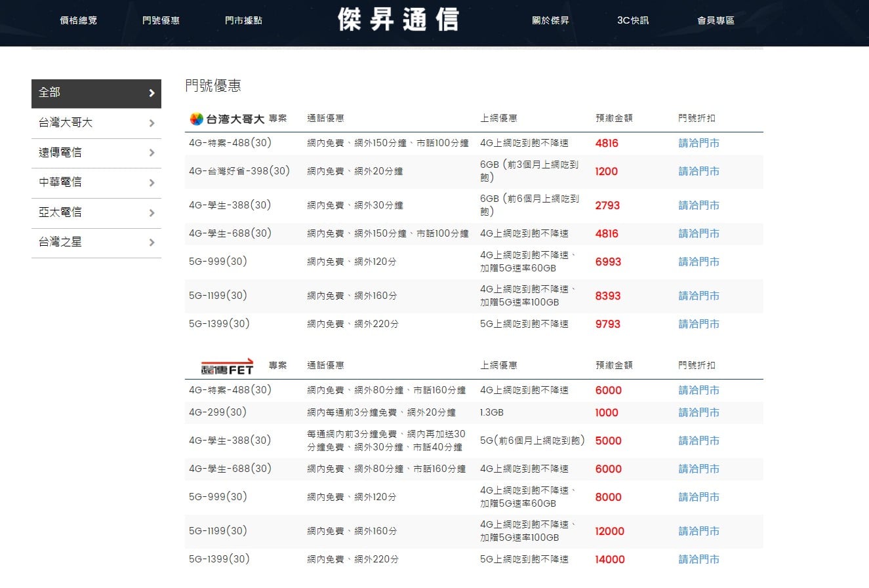Click 請洽門市 for 4G-台灣好省-398(30)
The height and width of the screenshot is (588, 869).
(698, 171)
